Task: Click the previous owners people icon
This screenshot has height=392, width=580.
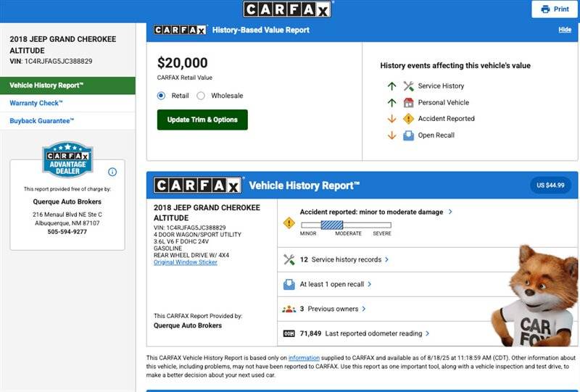Action: click(x=289, y=309)
